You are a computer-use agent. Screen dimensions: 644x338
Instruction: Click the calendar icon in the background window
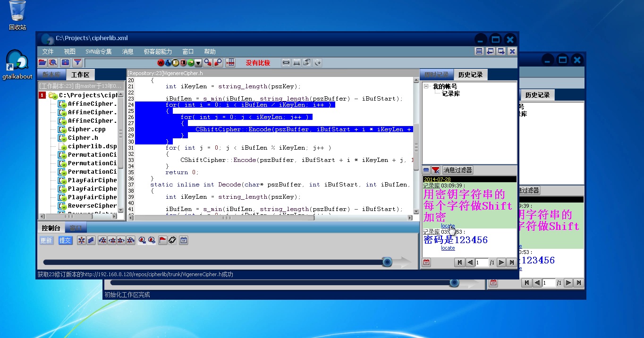coord(493,283)
